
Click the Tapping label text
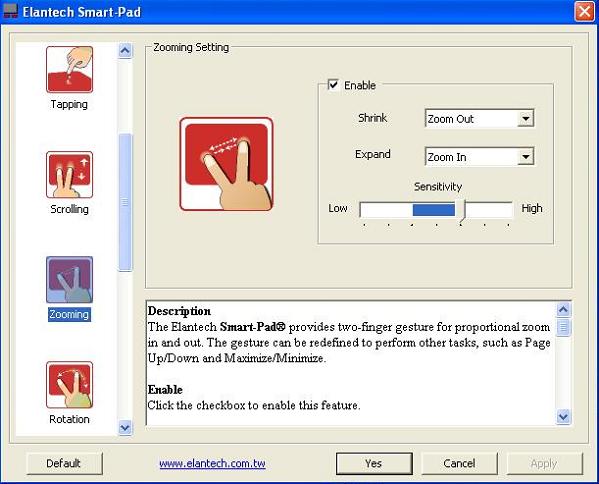(x=69, y=104)
